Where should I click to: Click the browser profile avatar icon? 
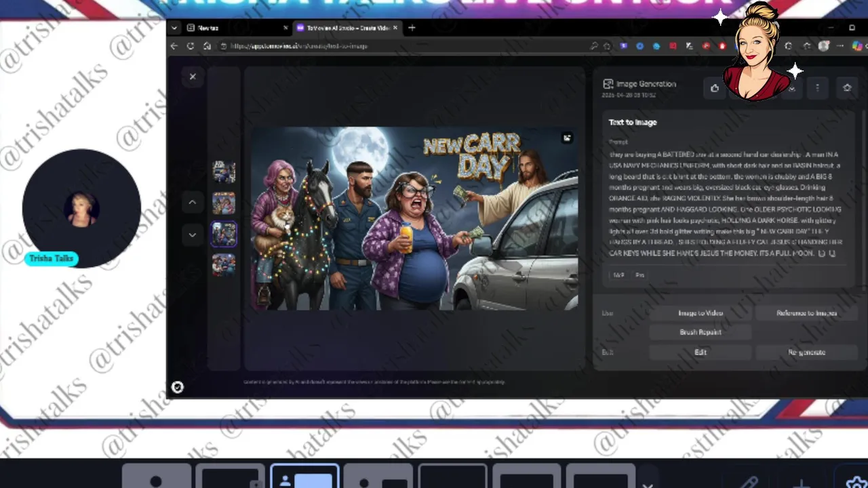[823, 46]
